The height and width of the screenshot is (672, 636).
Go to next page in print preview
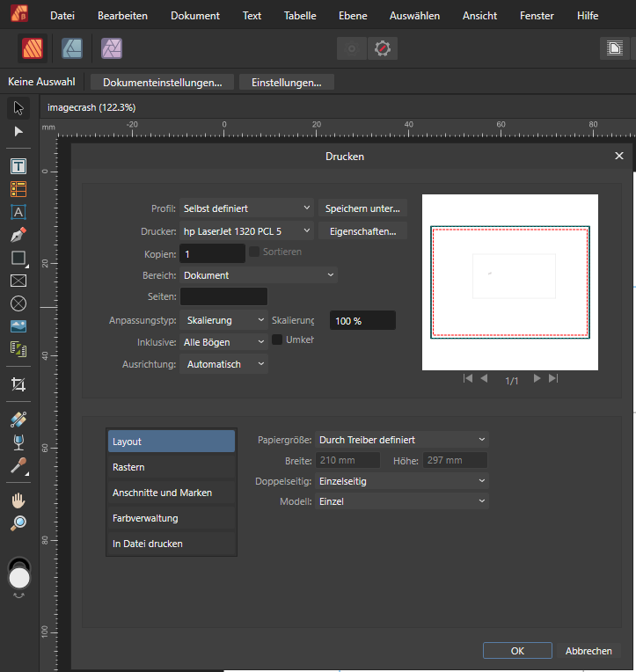click(537, 379)
